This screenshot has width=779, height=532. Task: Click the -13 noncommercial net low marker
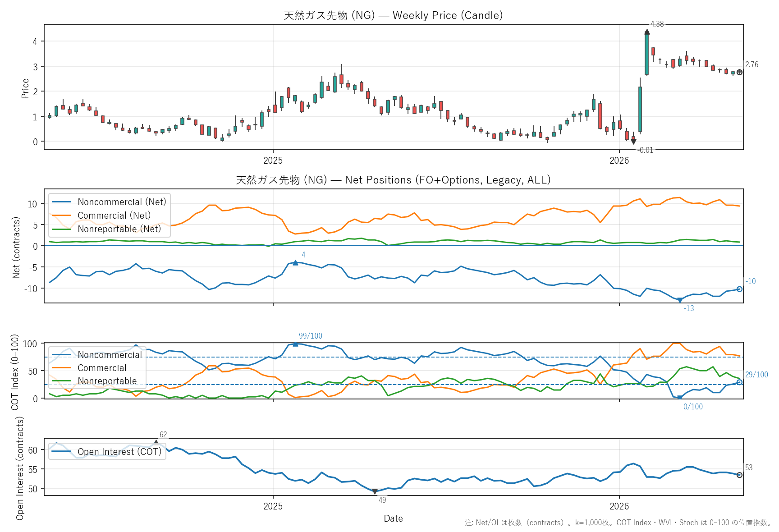click(x=680, y=300)
